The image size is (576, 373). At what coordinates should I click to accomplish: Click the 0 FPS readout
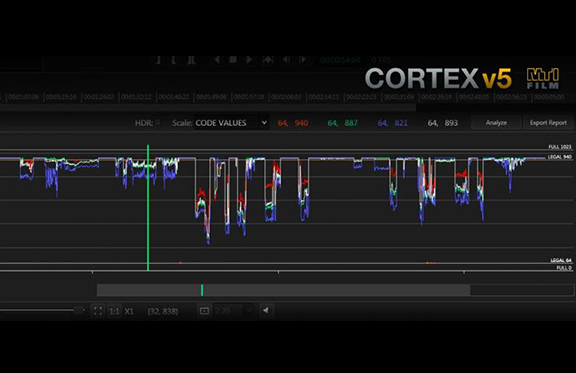pos(381,60)
